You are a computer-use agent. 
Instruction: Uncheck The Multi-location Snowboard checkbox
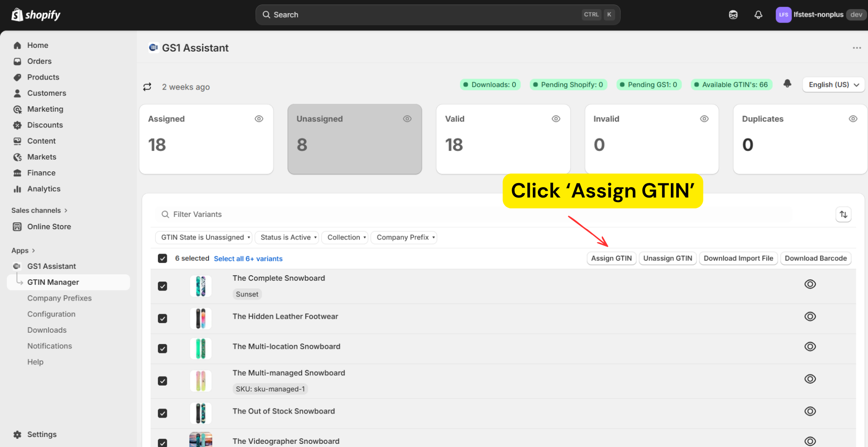[x=162, y=348]
